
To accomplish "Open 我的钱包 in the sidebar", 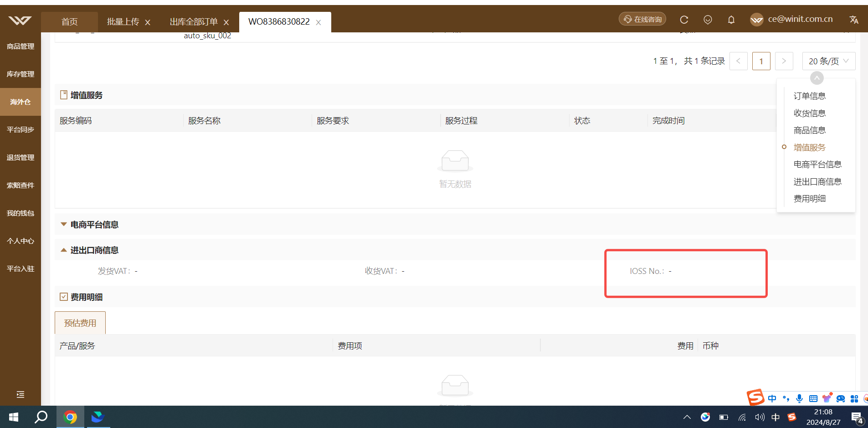I will pyautogui.click(x=21, y=213).
